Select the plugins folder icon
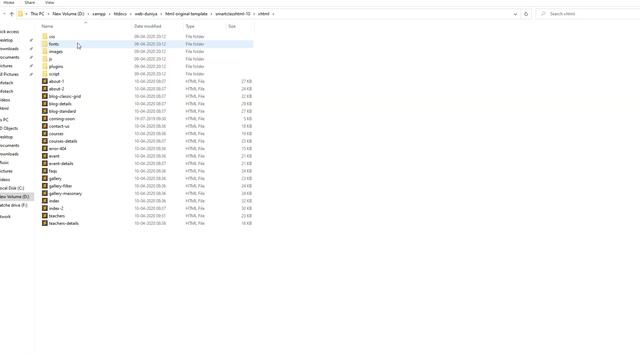Viewport: 640px width, 360px height. coord(45,67)
